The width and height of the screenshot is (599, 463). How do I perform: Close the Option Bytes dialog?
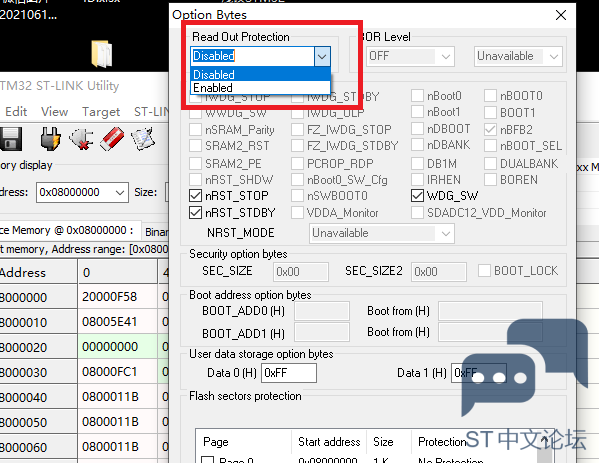pyautogui.click(x=561, y=15)
